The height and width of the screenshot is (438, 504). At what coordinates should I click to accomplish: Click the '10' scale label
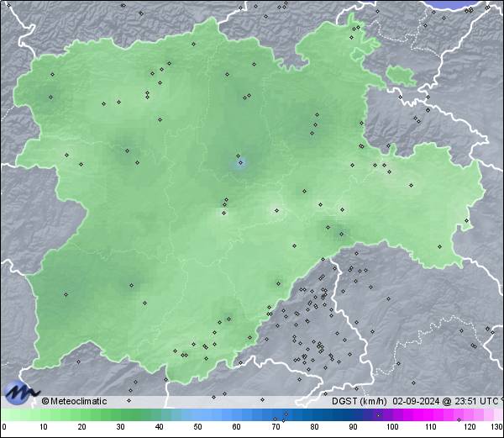coord(44,427)
